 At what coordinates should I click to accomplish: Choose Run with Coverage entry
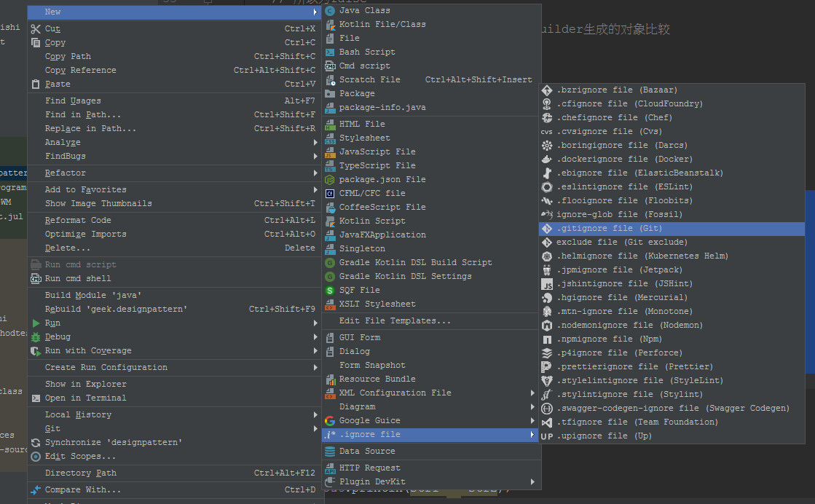(174, 351)
